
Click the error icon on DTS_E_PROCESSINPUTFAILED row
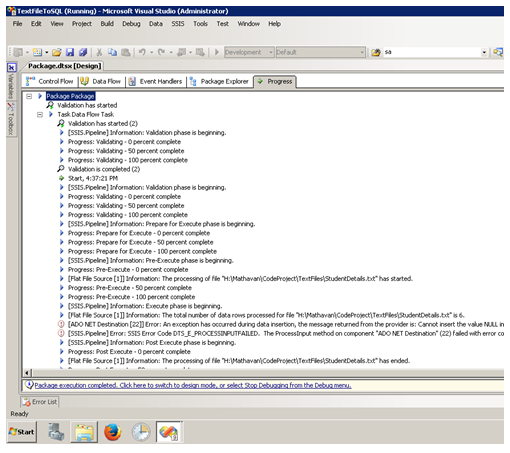[x=61, y=333]
